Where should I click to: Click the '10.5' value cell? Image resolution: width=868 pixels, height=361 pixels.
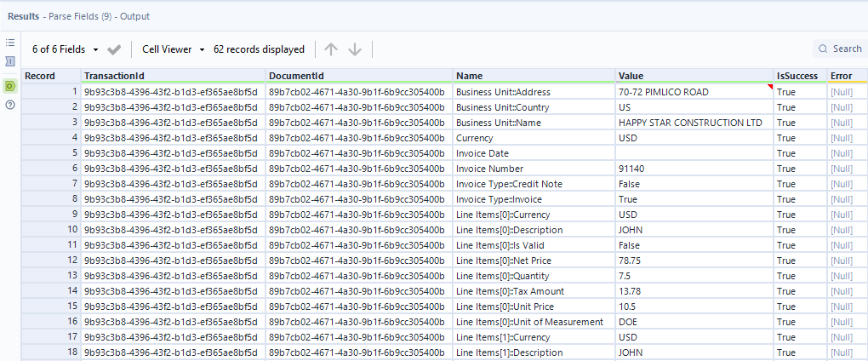(694, 307)
